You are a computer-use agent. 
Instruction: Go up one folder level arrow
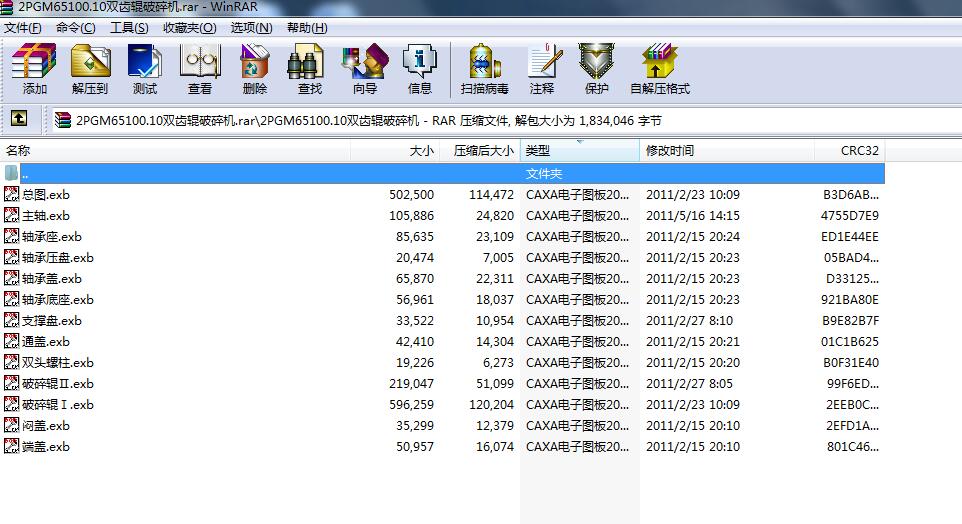(19, 118)
